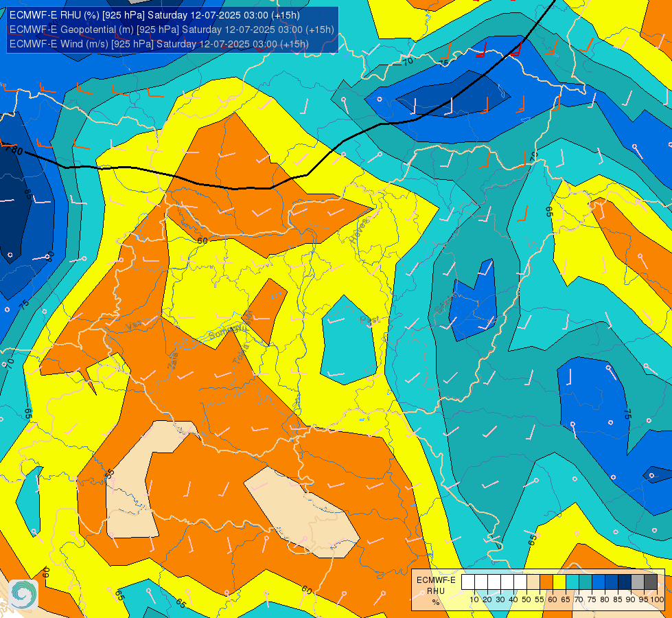Pick the medium blue 80–85% legend swatch
Viewport: 672px width, 618px height.
pos(611,582)
